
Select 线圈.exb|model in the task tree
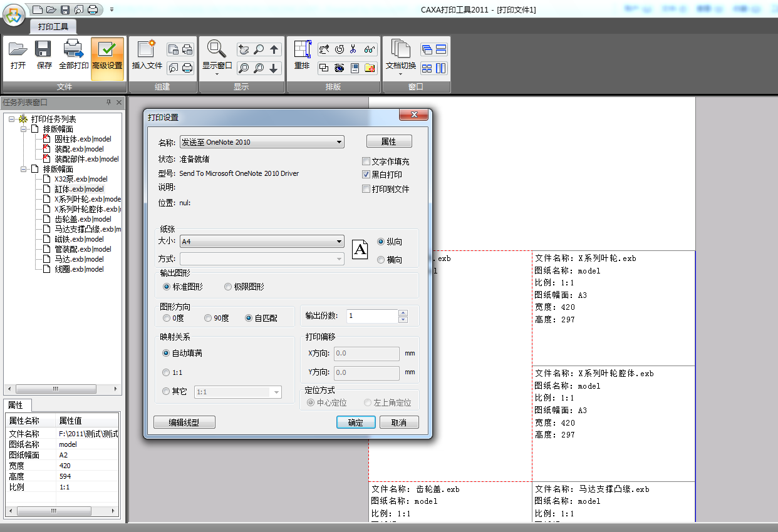tap(79, 269)
